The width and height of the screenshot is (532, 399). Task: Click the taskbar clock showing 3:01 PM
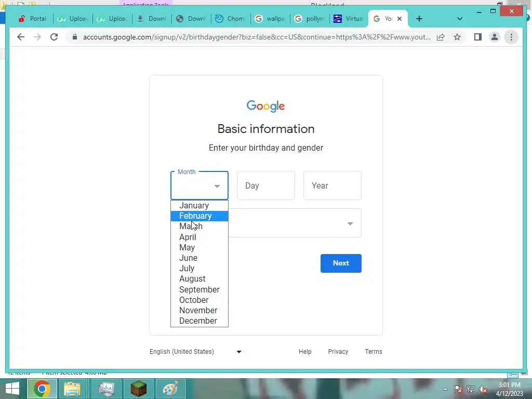click(x=509, y=389)
